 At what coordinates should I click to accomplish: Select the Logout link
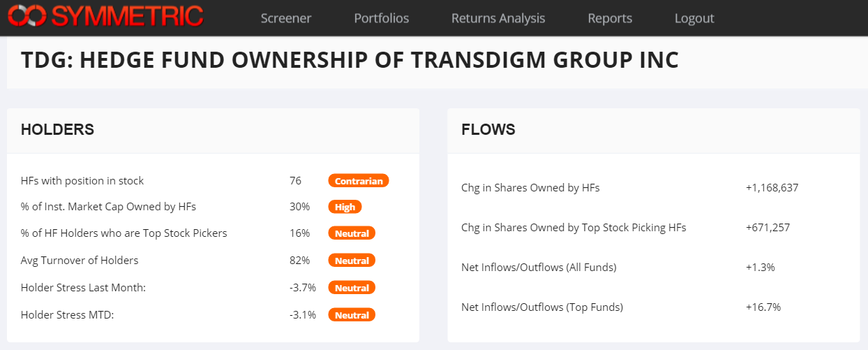coord(694,18)
